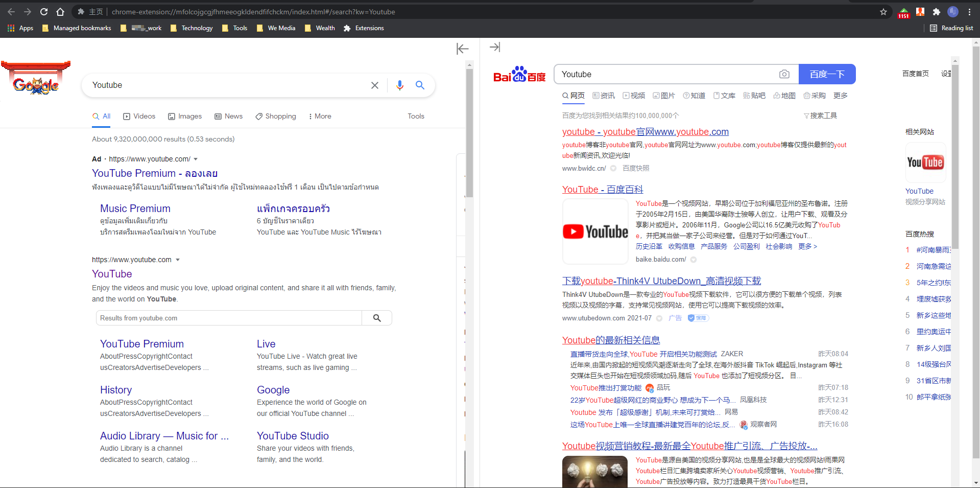980x488 pixels.
Task: Start Google voice search microphone
Action: click(x=400, y=85)
